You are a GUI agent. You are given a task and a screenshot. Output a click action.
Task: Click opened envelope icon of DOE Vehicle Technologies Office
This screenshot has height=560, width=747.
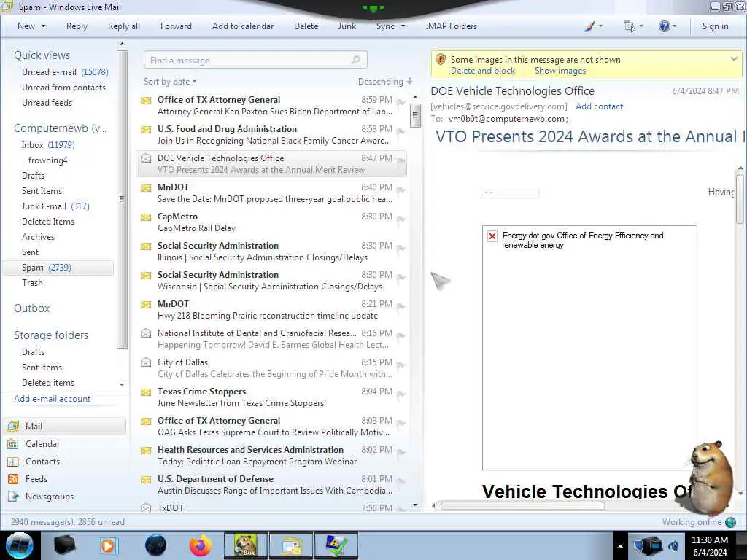click(x=146, y=158)
